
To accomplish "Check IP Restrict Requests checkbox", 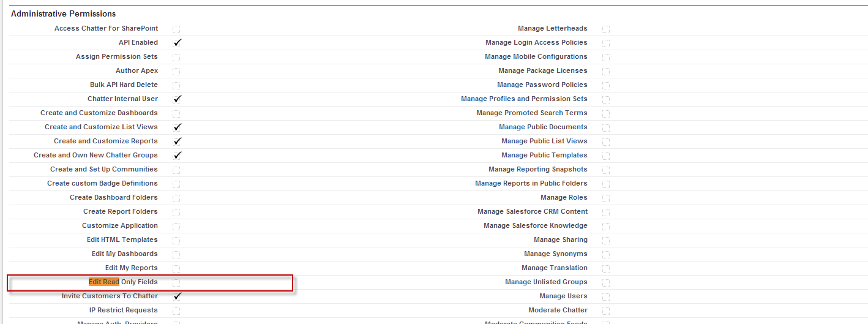I will click(176, 311).
